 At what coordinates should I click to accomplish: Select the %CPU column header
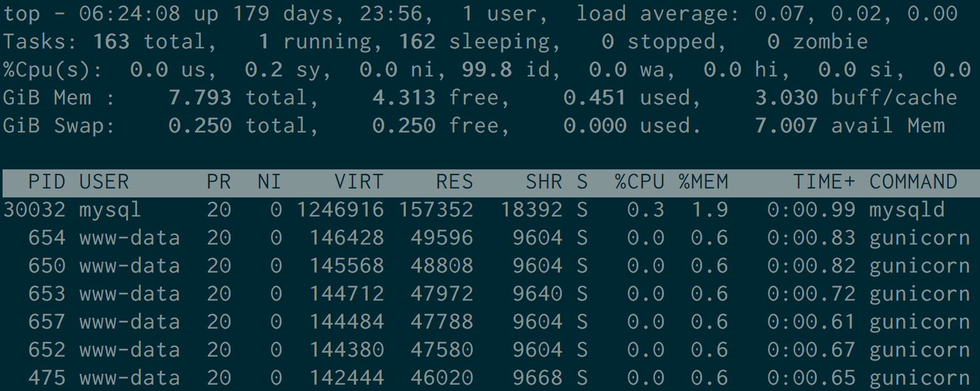639,182
